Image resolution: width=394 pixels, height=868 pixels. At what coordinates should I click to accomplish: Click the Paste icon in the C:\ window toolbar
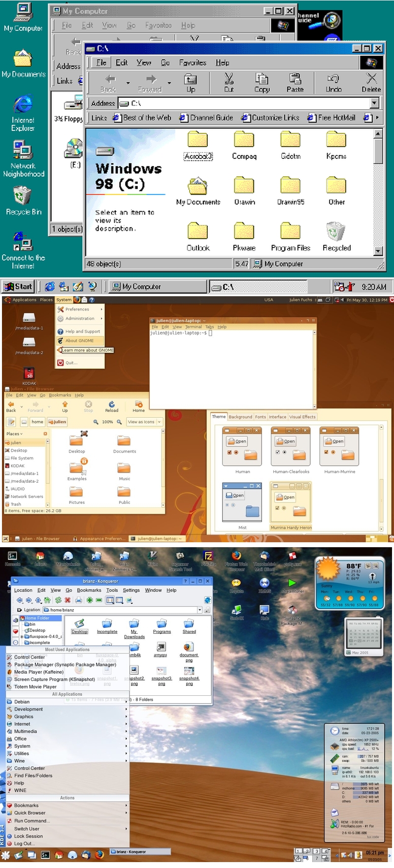[x=295, y=82]
